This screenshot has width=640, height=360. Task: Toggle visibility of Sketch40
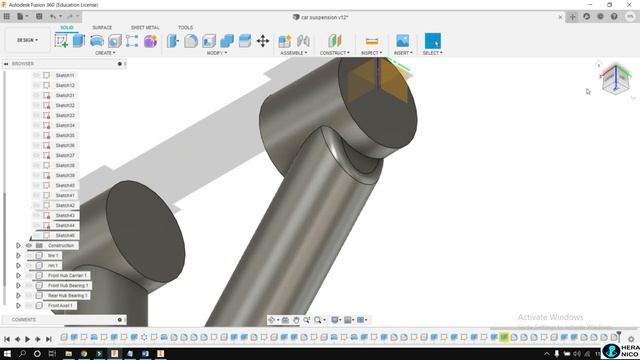[x=37, y=185]
